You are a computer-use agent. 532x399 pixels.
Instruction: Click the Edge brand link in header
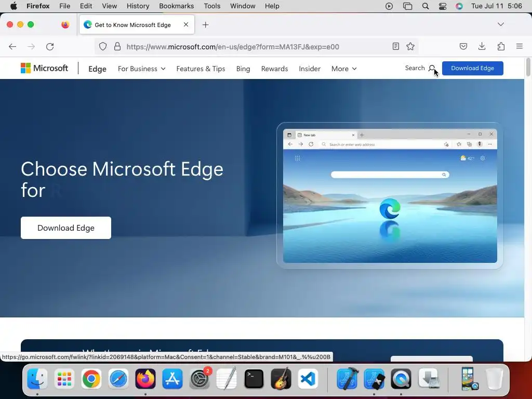[97, 69]
